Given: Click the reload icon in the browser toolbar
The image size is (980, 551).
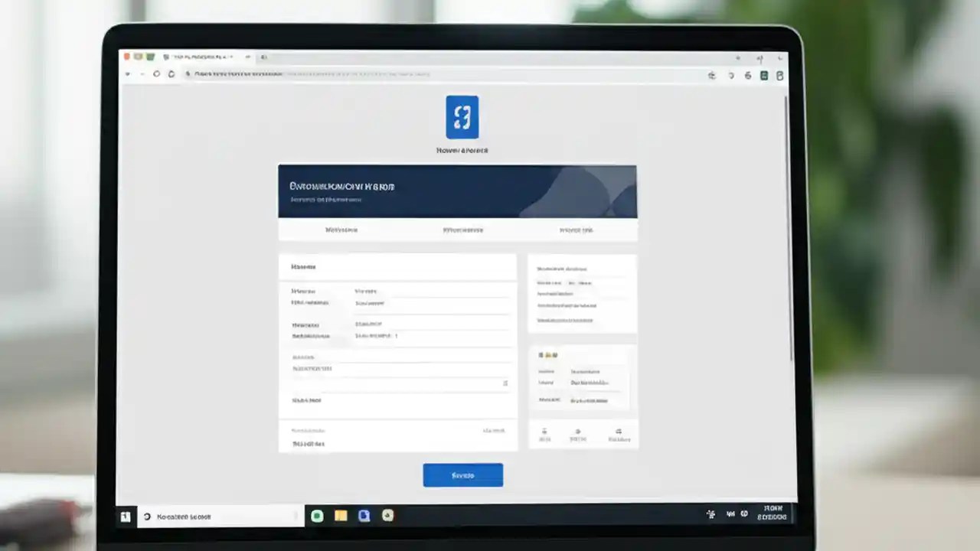Looking at the screenshot, I should coord(155,74).
